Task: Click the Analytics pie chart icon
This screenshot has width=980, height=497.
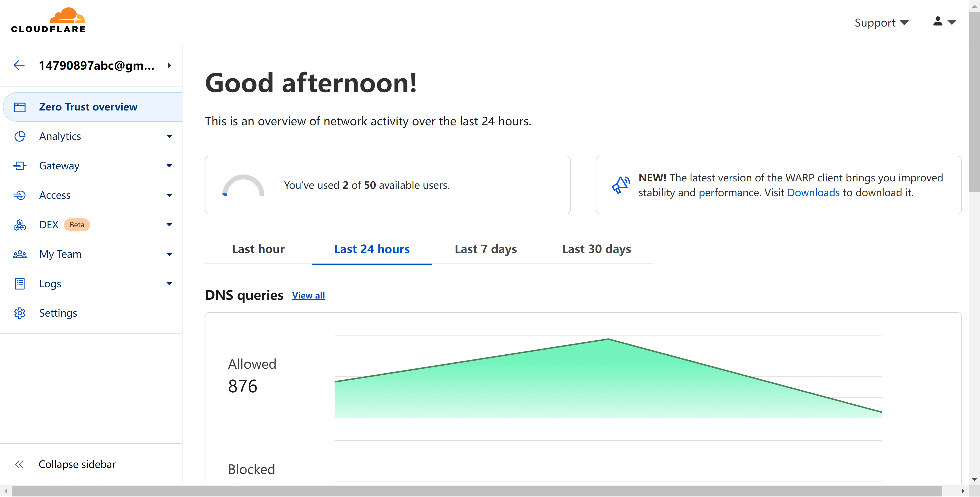Action: [20, 136]
